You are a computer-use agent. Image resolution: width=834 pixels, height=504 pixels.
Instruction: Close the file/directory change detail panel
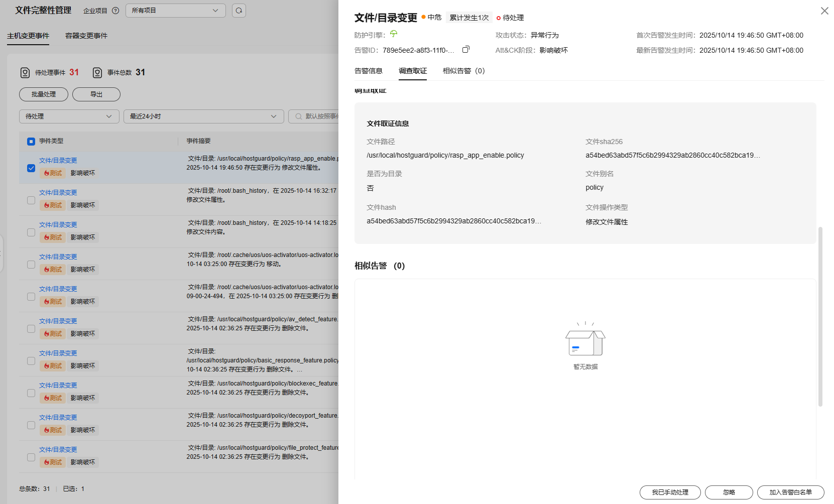pyautogui.click(x=824, y=11)
